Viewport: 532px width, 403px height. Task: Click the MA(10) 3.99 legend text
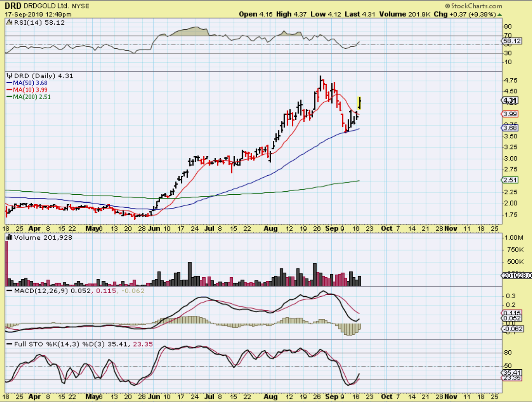[x=30, y=90]
